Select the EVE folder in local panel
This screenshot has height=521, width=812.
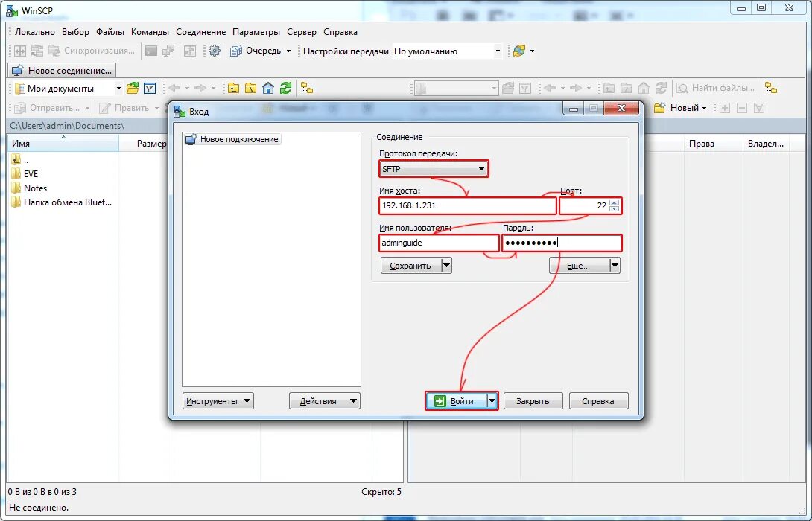click(x=31, y=174)
